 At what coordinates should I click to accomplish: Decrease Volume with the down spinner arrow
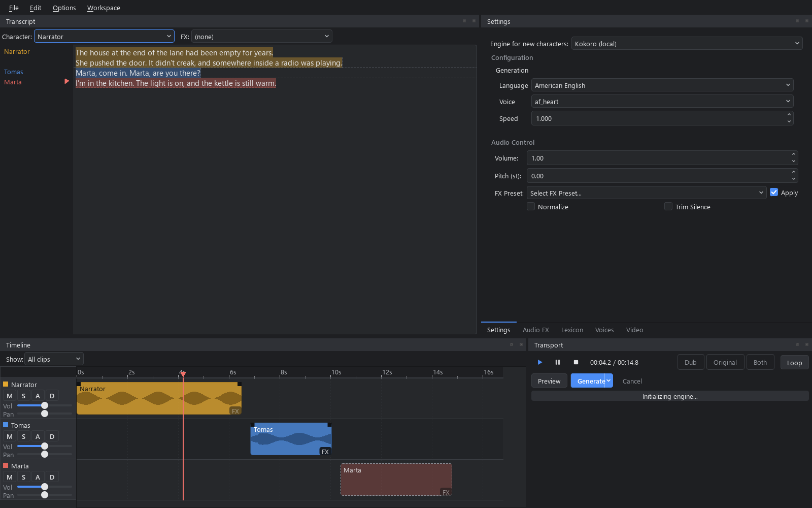794,161
